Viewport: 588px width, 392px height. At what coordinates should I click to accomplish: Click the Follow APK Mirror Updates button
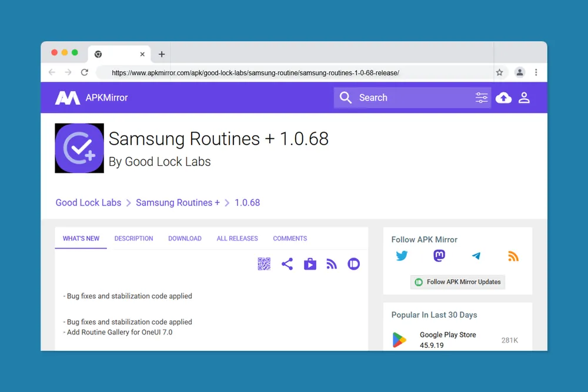(457, 282)
